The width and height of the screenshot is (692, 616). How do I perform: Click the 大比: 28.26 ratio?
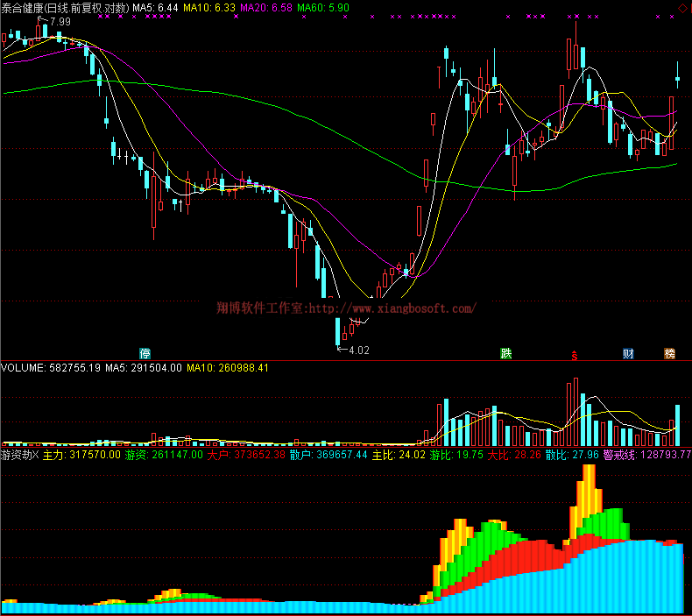514,455
